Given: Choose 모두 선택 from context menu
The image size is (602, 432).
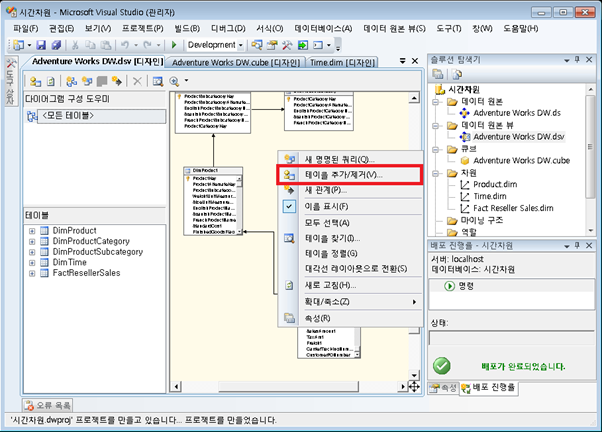Looking at the screenshot, I should coord(350,223).
